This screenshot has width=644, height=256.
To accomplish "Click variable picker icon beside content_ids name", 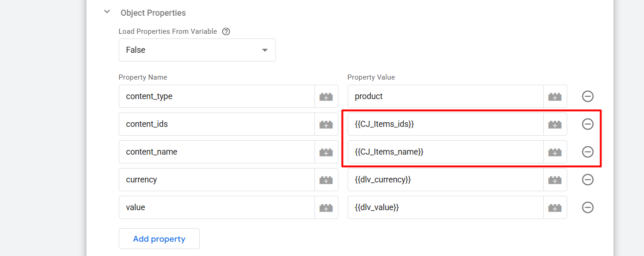I will [326, 124].
